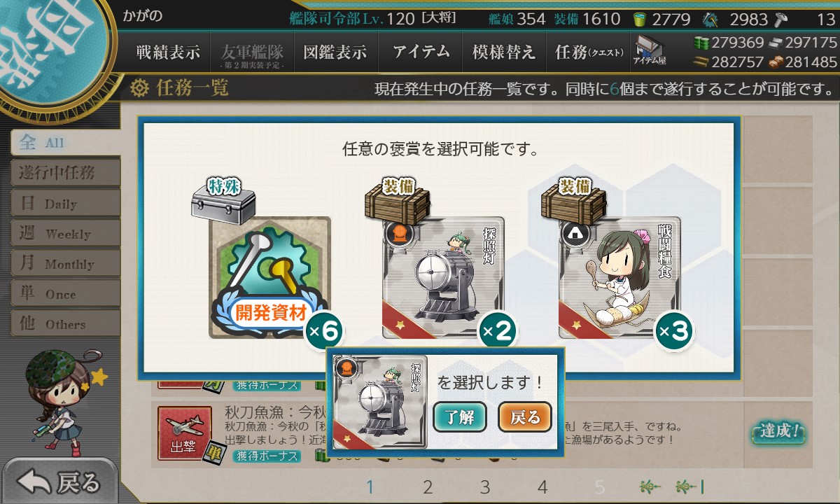Select the 開発資材 development material reward
Viewport: 840px width, 504px height.
tap(270, 278)
